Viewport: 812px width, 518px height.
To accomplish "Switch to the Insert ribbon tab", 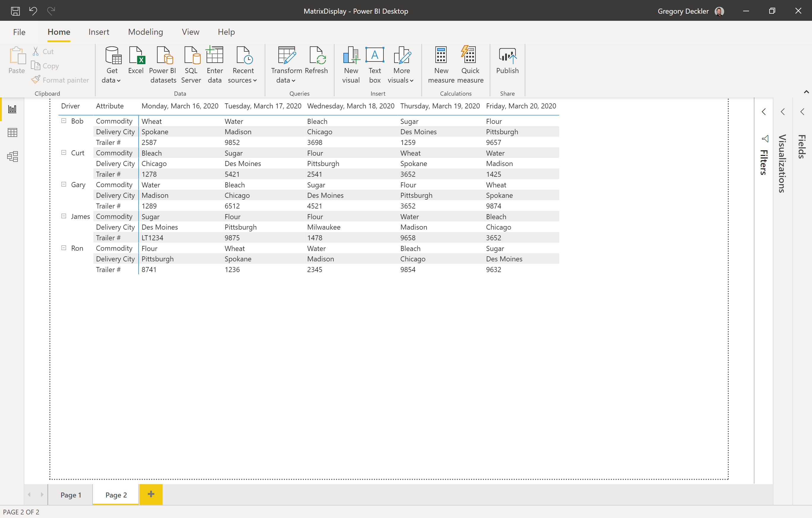I will pyautogui.click(x=99, y=32).
